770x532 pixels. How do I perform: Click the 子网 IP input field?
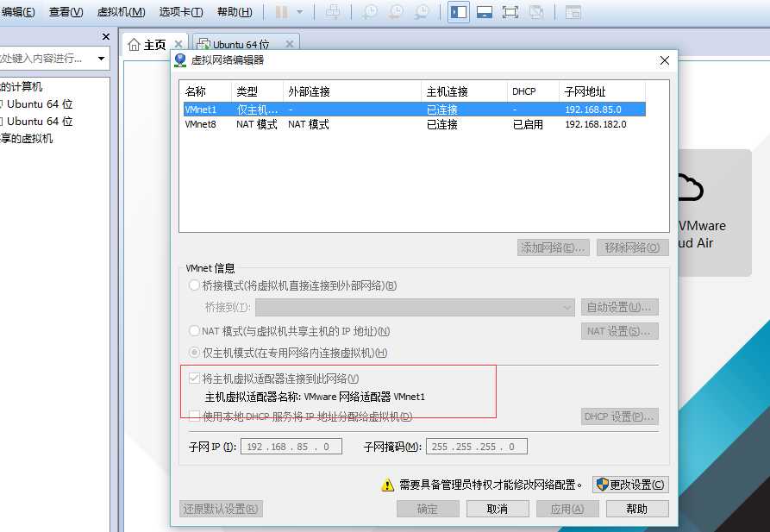(x=291, y=447)
